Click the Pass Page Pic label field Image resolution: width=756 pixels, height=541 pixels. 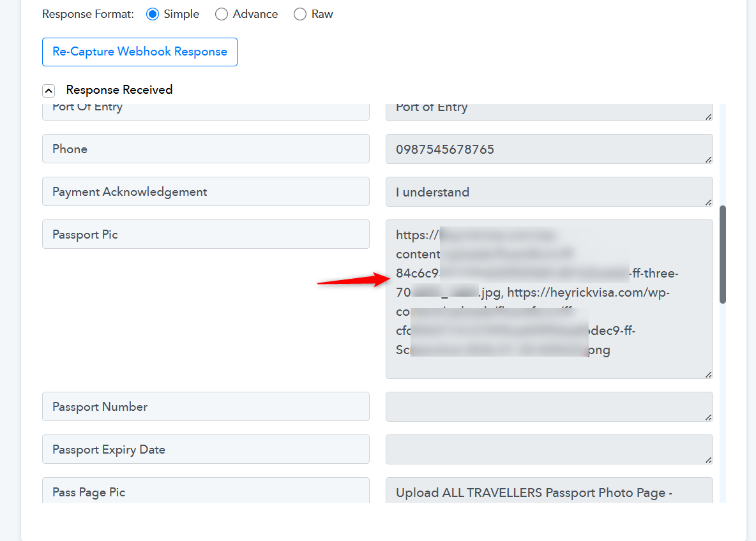coord(206,491)
